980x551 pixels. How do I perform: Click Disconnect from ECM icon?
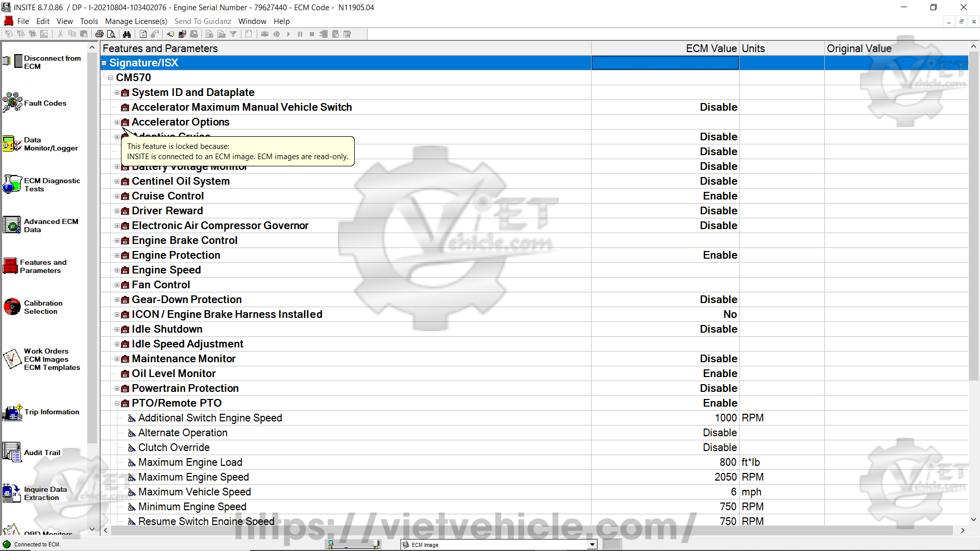pyautogui.click(x=12, y=62)
